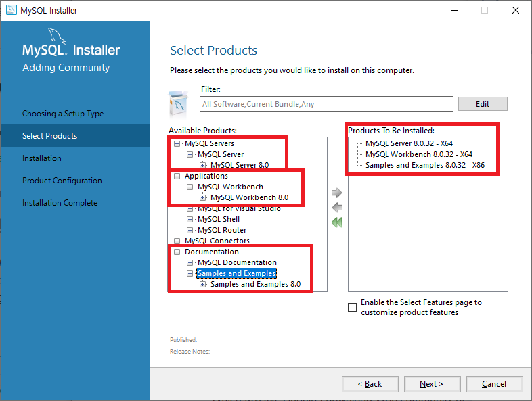Click the MySQL Installer title bar icon
Screen dimensions: 532x401
[12, 10]
